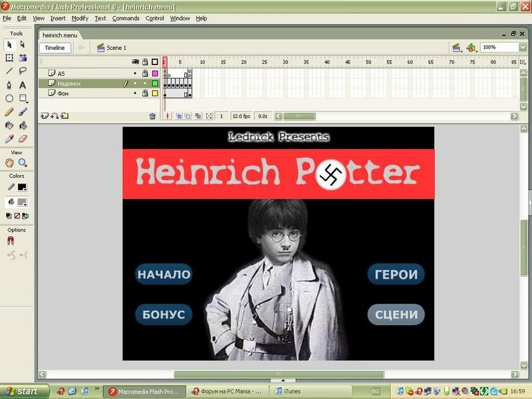
Task: Click the Scene 1 label
Action: [x=116, y=48]
